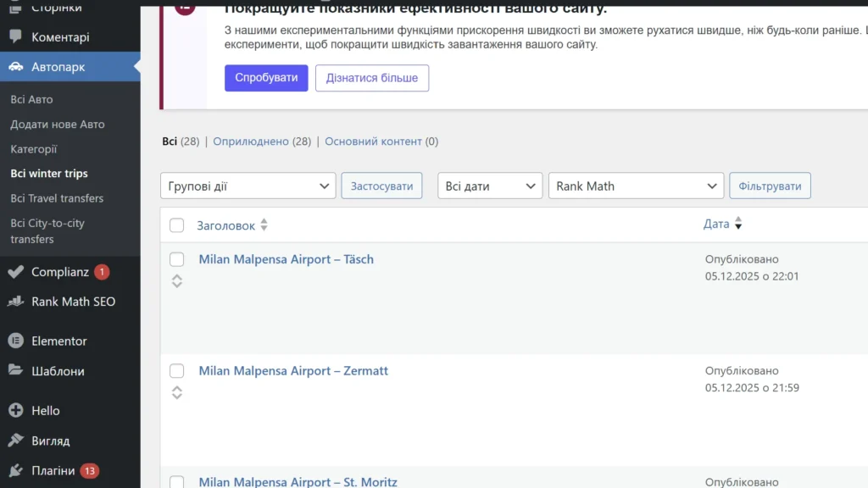The height and width of the screenshot is (488, 868).
Task: Open Всі City-to-city transfers submenu item
Action: click(47, 230)
